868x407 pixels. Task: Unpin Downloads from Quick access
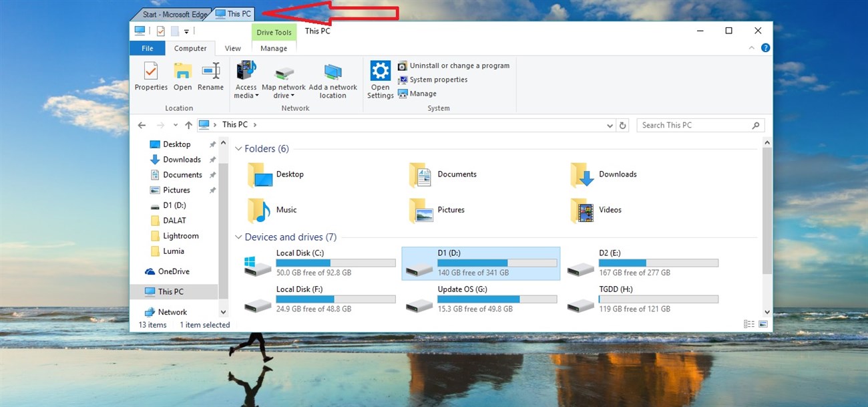212,159
